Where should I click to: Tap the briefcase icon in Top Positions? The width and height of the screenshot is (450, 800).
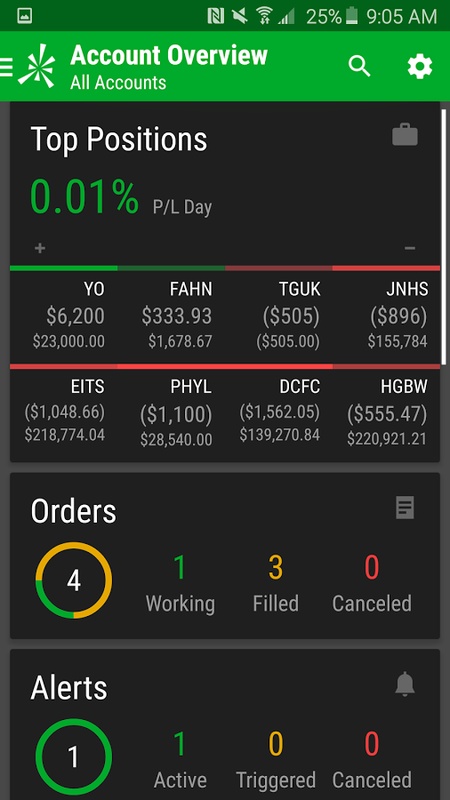[405, 135]
